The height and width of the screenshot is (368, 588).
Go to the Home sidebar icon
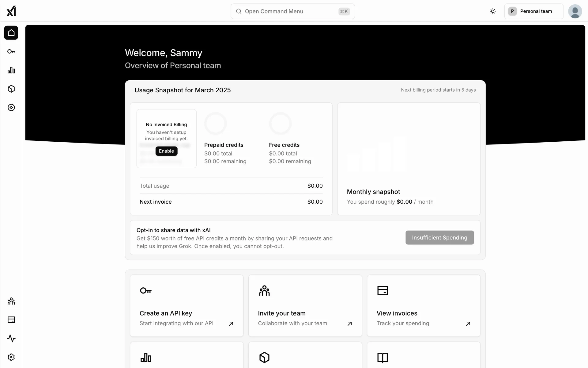coord(11,33)
